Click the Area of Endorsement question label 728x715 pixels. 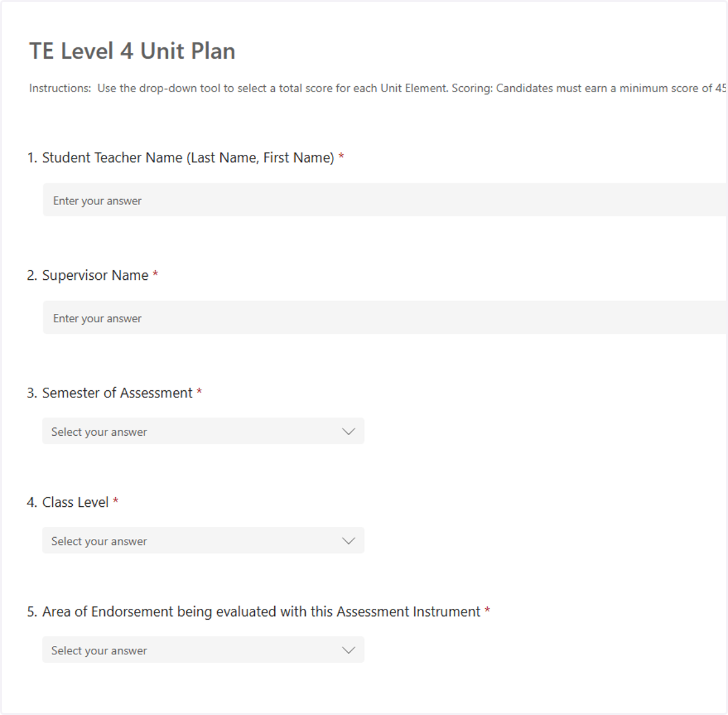261,612
